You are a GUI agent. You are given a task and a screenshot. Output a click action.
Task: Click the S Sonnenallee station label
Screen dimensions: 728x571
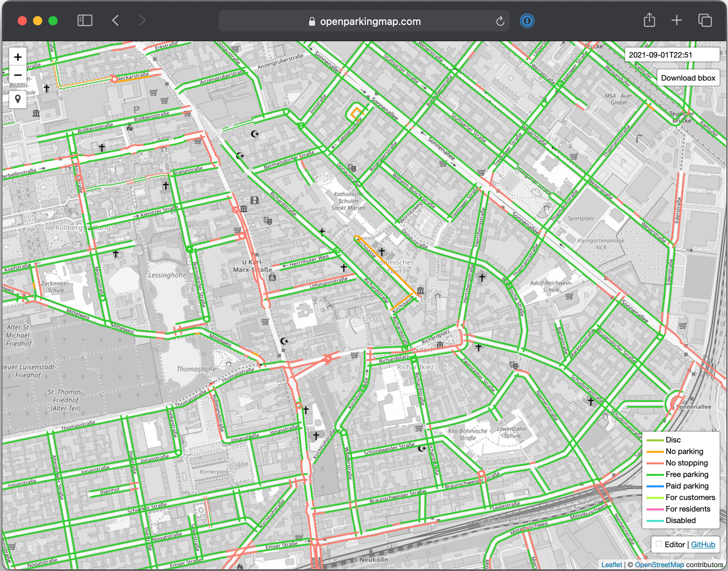pos(692,407)
